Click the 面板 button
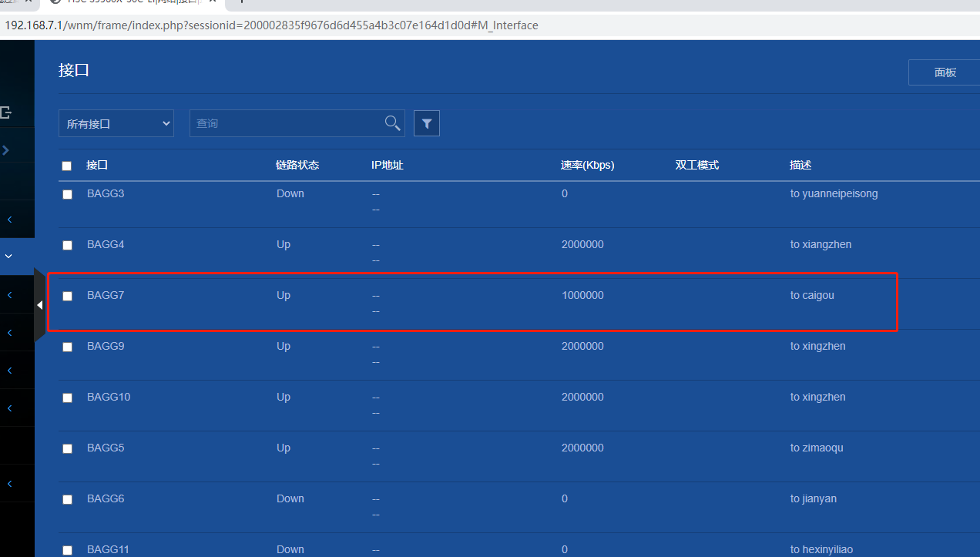980x557 pixels. pyautogui.click(x=945, y=72)
